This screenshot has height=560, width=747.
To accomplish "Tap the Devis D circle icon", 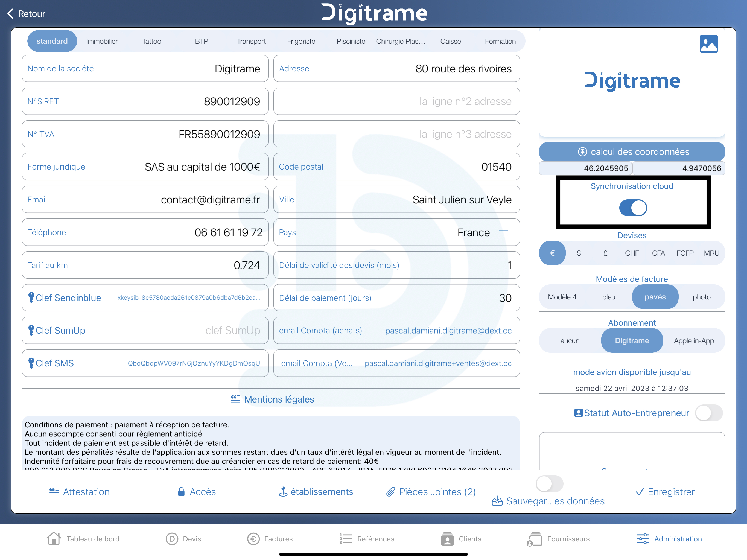I will pos(172,539).
